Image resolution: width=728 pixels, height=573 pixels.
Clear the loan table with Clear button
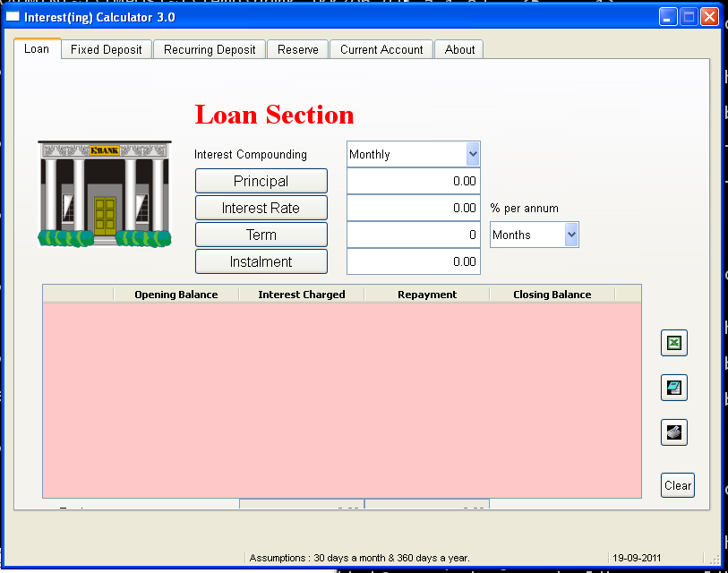pos(677,485)
